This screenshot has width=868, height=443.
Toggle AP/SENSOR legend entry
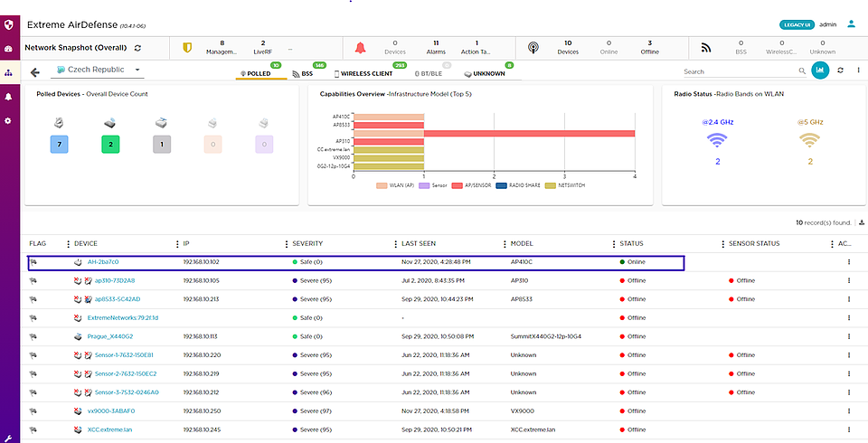click(471, 185)
